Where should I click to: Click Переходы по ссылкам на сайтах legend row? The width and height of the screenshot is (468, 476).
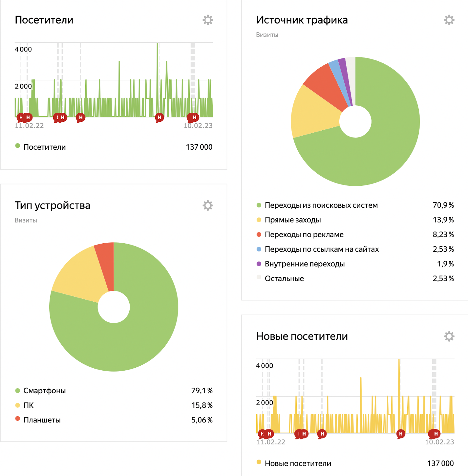321,249
